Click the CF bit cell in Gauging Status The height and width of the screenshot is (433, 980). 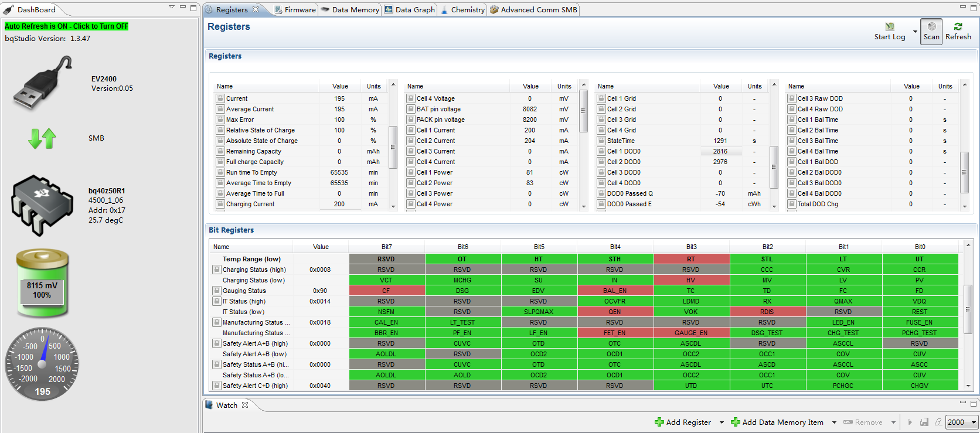[x=386, y=291]
